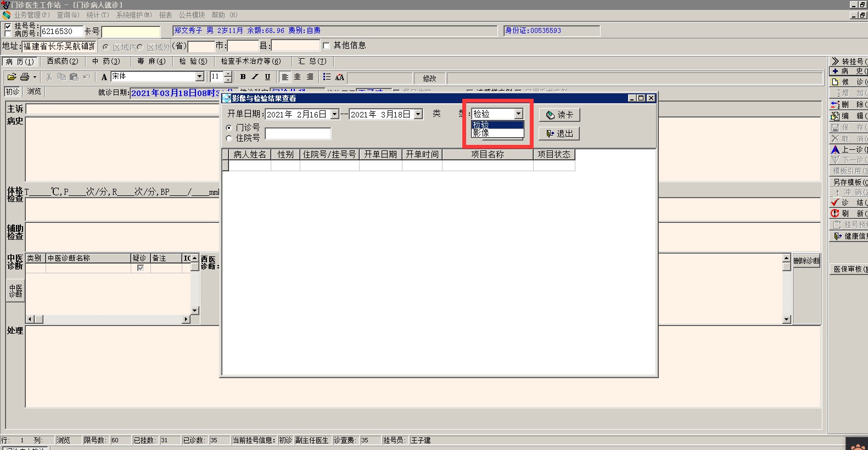Expand the end date 3月18日 picker
This screenshot has height=450, width=868.
[418, 114]
